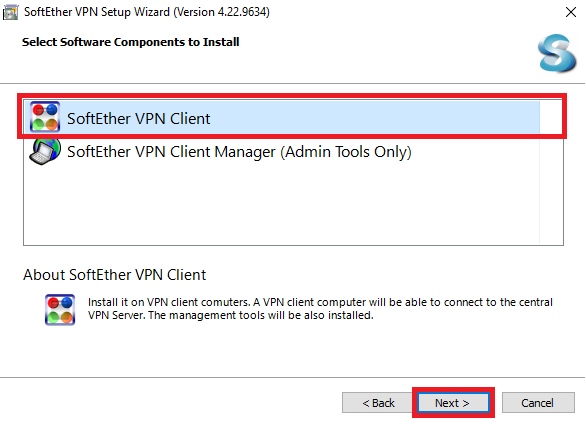Click the SoftEther blue S logo

[x=557, y=53]
